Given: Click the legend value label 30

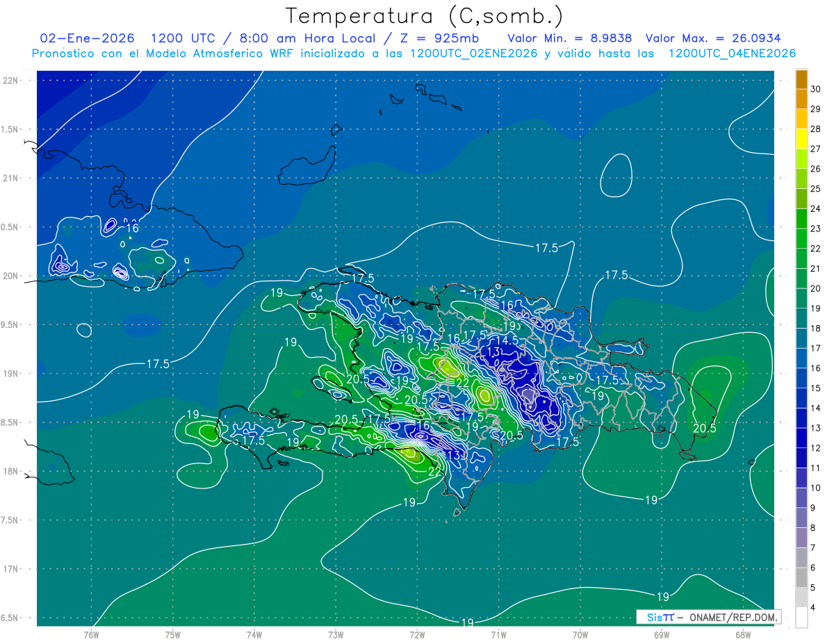Looking at the screenshot, I should (815, 89).
